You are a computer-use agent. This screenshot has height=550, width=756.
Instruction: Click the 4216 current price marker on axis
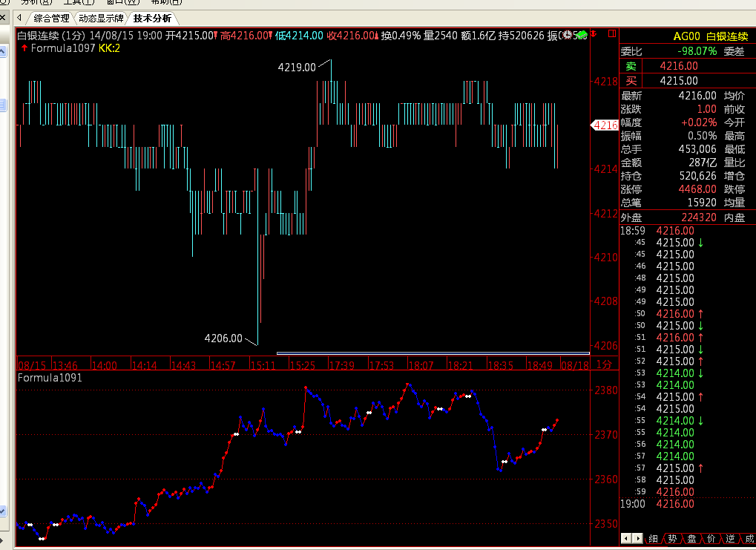(605, 125)
